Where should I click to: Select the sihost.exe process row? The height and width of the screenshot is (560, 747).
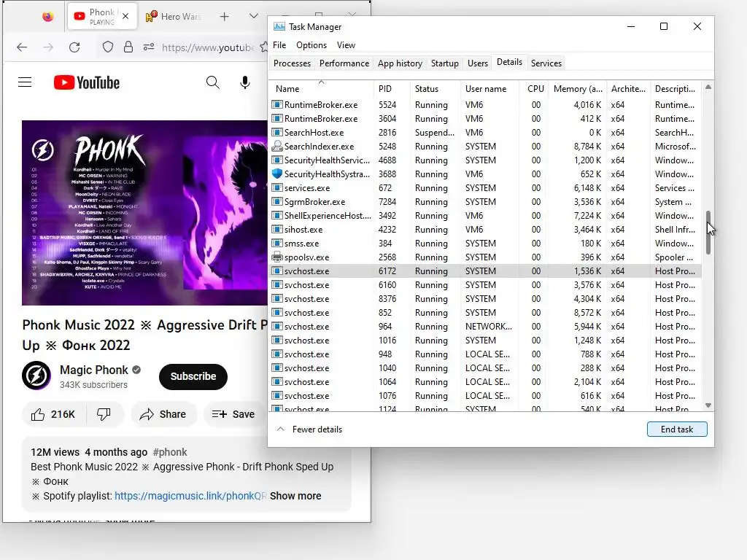(x=485, y=230)
